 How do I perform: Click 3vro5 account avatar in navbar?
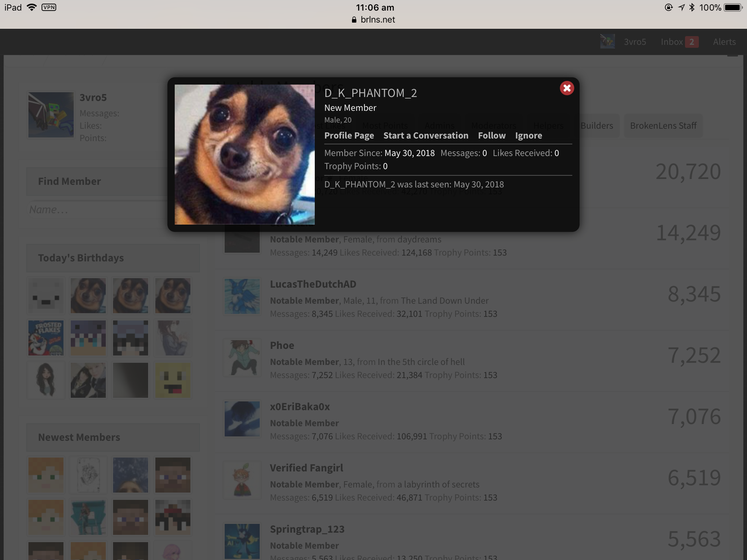(x=608, y=42)
